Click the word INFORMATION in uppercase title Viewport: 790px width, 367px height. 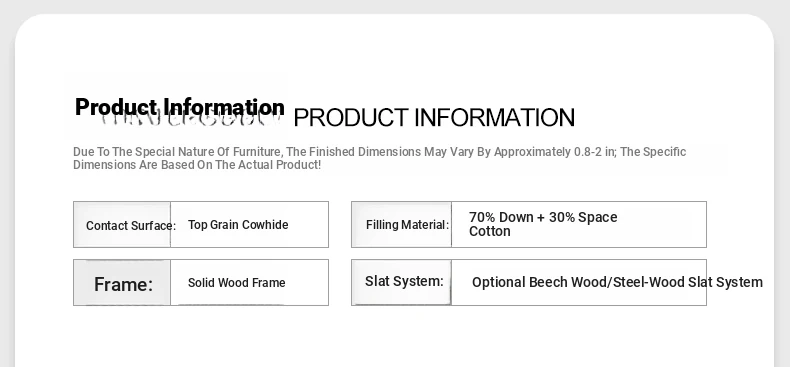click(x=494, y=117)
